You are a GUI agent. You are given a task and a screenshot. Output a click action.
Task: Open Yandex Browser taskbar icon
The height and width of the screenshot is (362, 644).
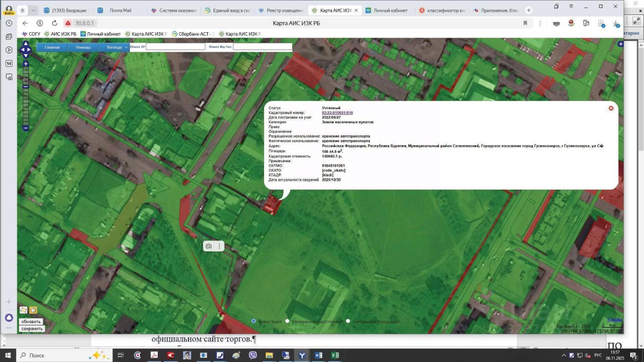[x=302, y=355]
